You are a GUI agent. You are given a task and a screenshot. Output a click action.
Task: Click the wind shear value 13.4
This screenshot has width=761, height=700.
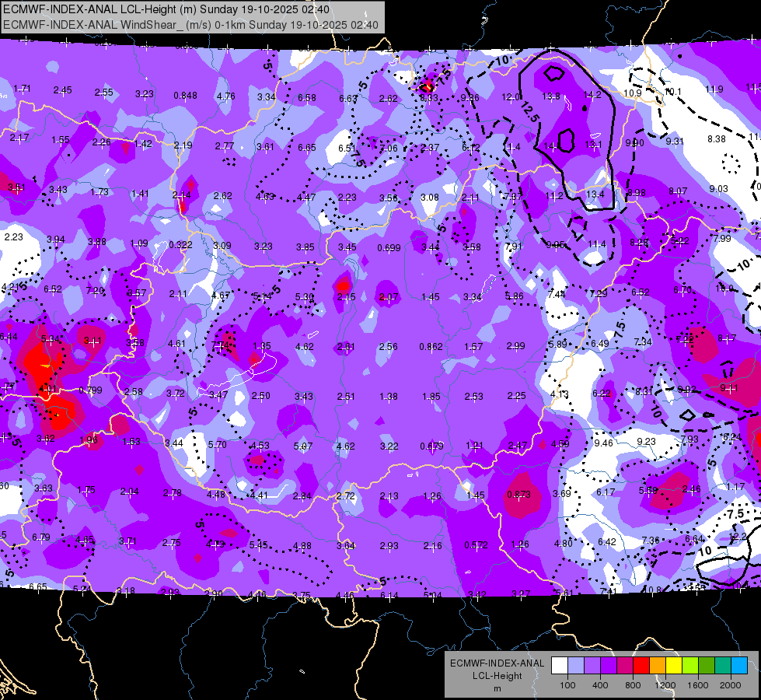[595, 194]
